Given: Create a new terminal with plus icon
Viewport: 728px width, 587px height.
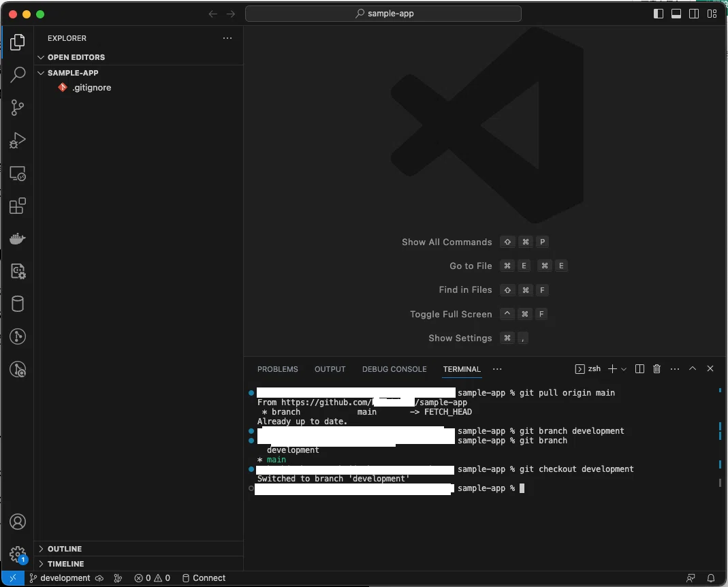Looking at the screenshot, I should [612, 368].
